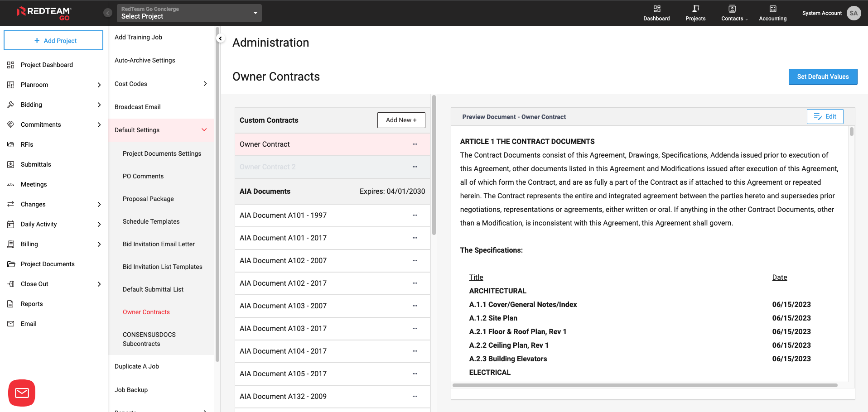Viewport: 868px width, 412px height.
Task: Open the Select Project dropdown
Action: (x=189, y=13)
